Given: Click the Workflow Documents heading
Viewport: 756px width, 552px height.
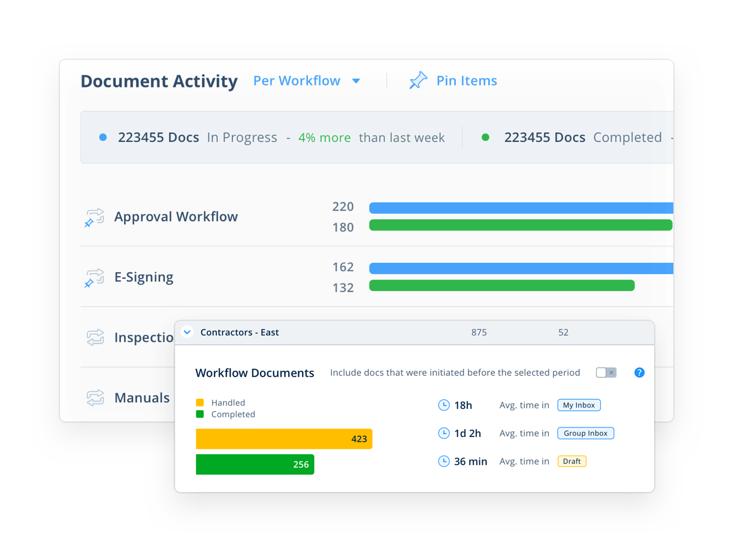Looking at the screenshot, I should click(x=255, y=373).
